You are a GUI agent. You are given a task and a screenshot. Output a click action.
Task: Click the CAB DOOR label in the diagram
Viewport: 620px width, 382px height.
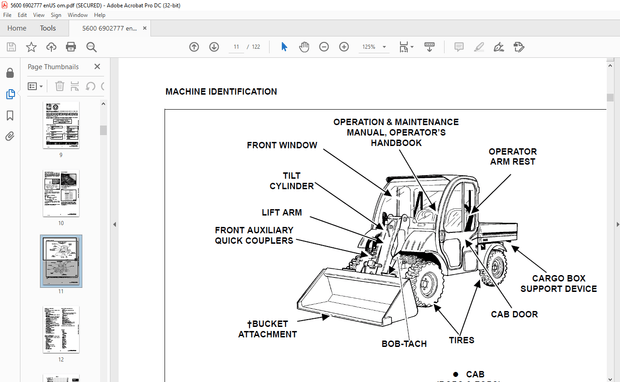tap(514, 314)
